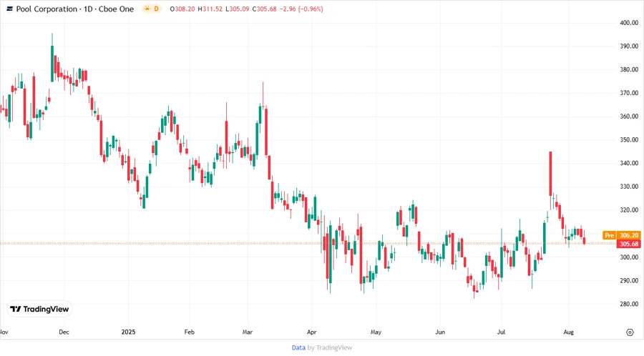Click the Pre 306.20 price label

(621, 235)
